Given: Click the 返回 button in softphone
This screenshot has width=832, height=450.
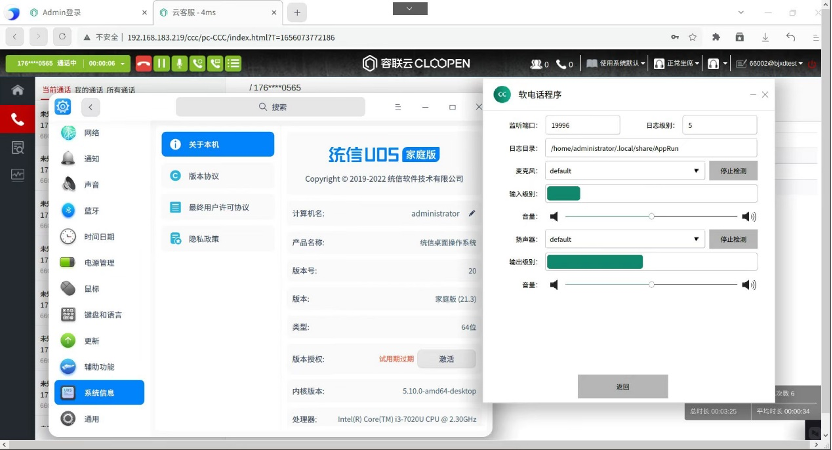Looking at the screenshot, I should (622, 386).
